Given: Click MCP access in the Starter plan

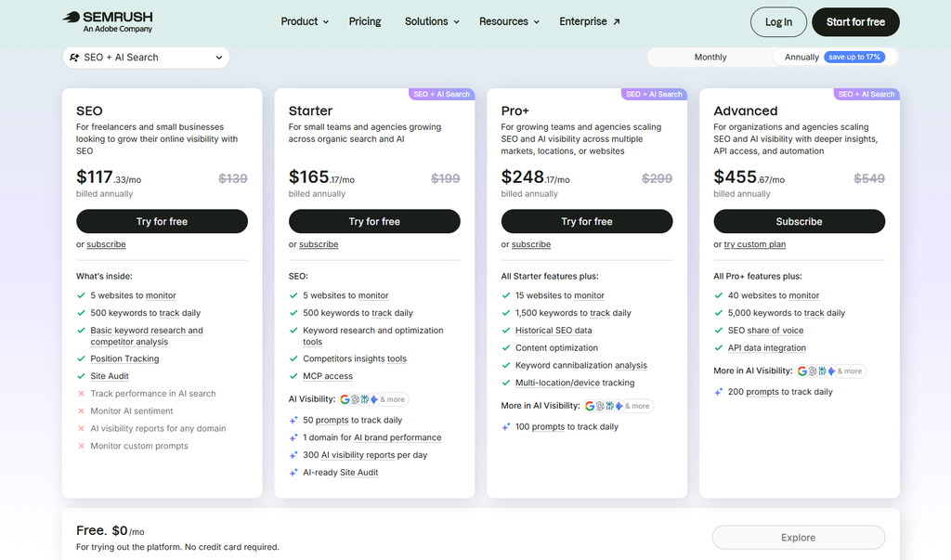Looking at the screenshot, I should click(x=328, y=376).
